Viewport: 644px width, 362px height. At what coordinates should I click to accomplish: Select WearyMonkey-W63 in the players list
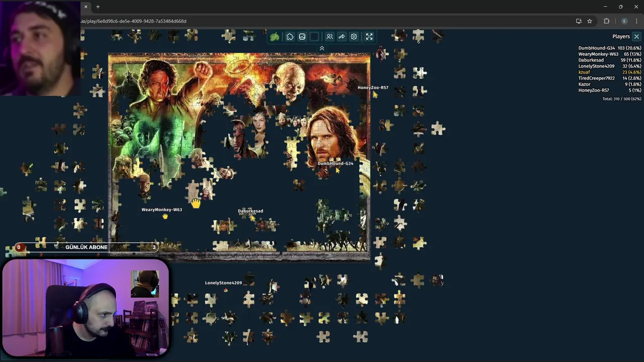pyautogui.click(x=610, y=54)
